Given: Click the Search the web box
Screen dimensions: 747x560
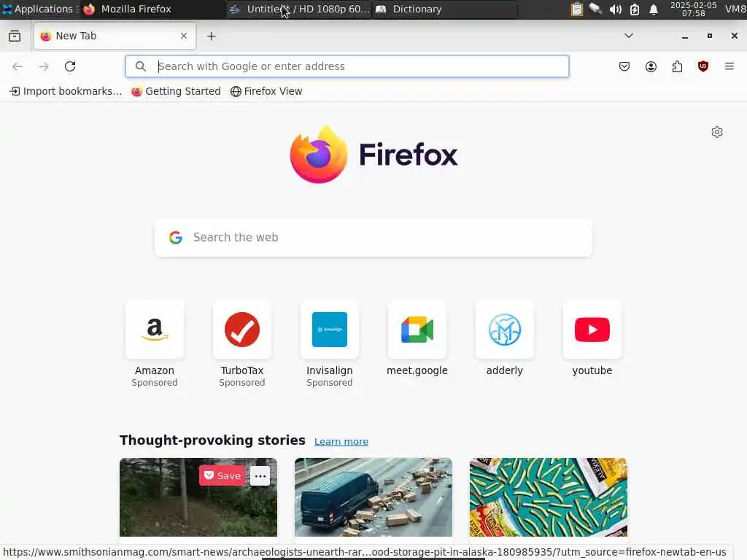Looking at the screenshot, I should click(x=373, y=238).
